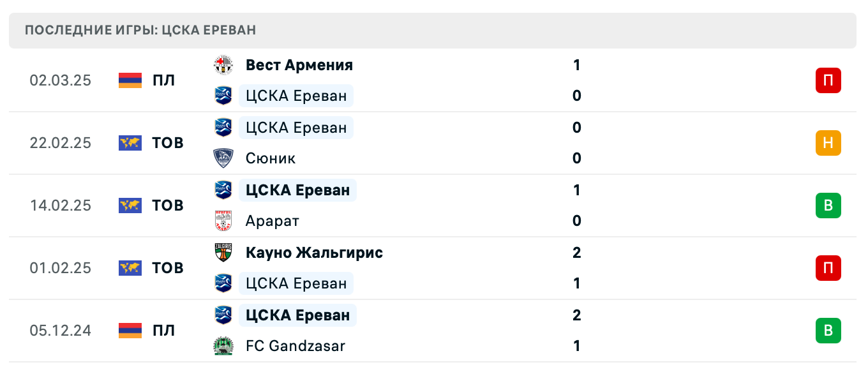Screen dimensions: 868x374
Task: Open the FC Gandzasar team link
Action: (x=295, y=346)
